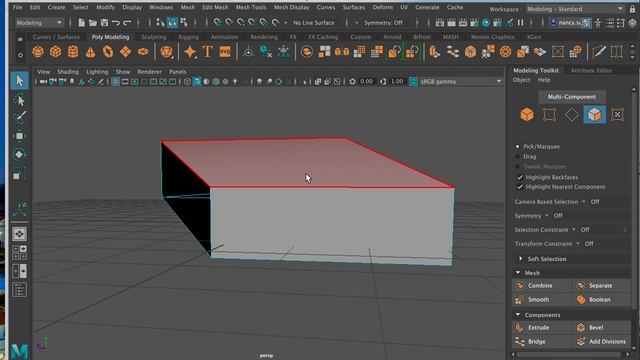The height and width of the screenshot is (360, 640).
Task: Select Drag radio option
Action: [518, 156]
